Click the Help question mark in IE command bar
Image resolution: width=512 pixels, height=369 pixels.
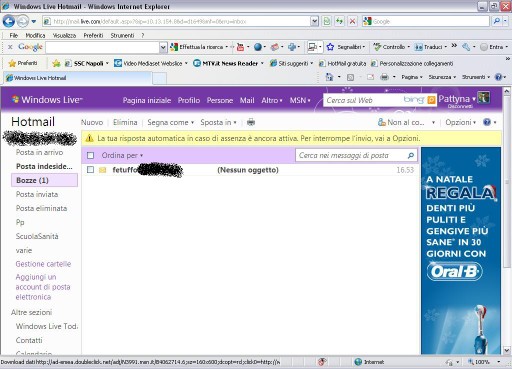coord(498,77)
